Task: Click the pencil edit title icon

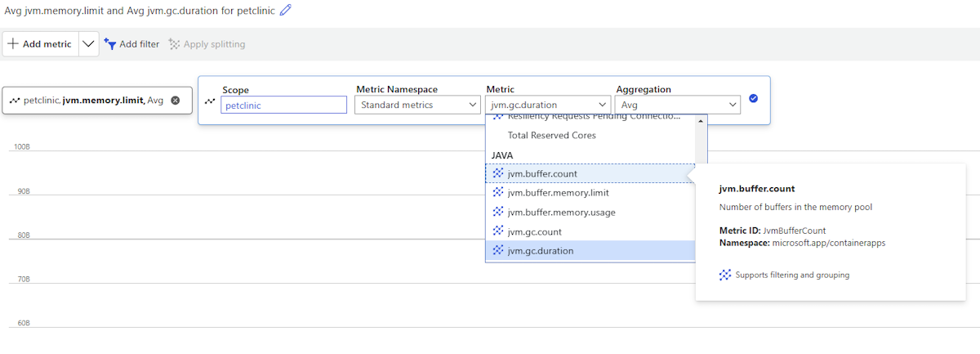Action: point(285,11)
